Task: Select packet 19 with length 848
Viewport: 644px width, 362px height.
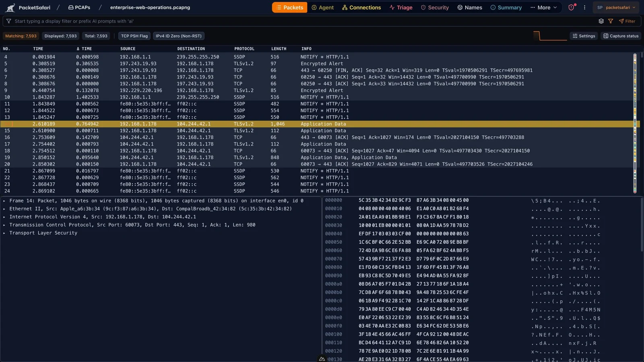Action: click(317, 157)
